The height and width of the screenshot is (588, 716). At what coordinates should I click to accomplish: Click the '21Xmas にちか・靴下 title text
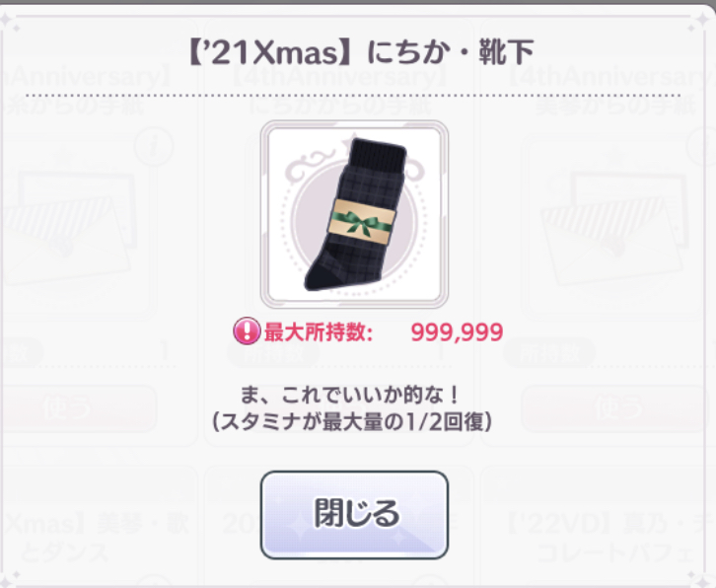pyautogui.click(x=361, y=52)
